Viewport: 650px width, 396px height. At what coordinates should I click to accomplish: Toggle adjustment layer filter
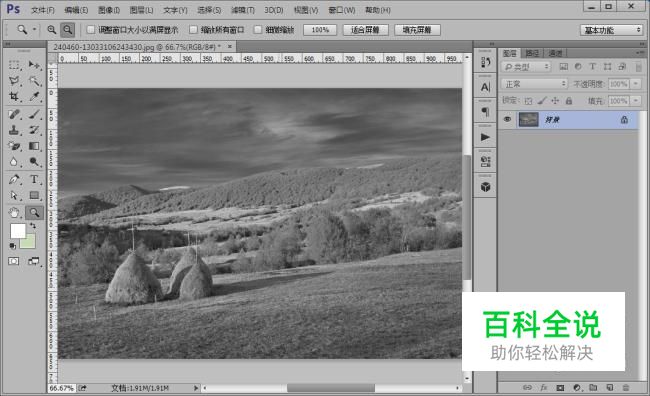(578, 67)
